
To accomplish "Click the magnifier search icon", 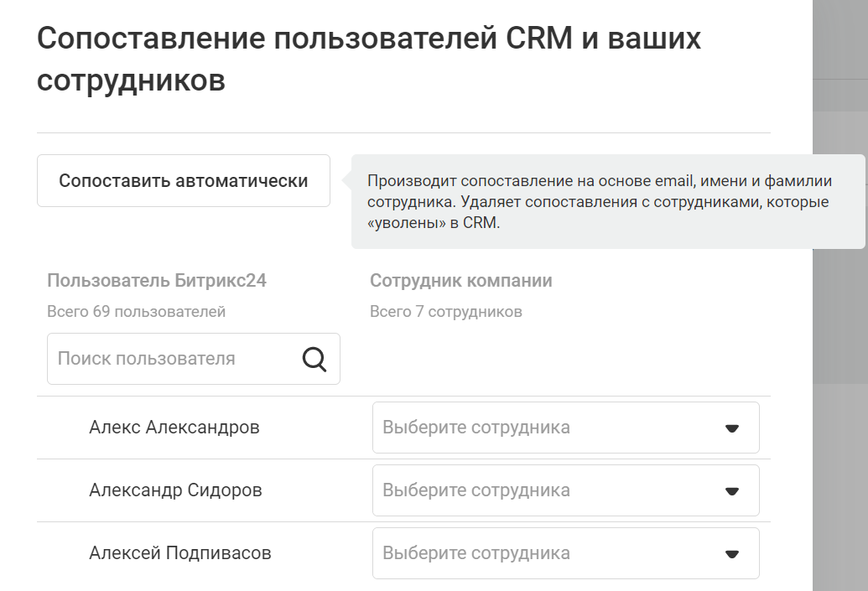I will tap(314, 359).
